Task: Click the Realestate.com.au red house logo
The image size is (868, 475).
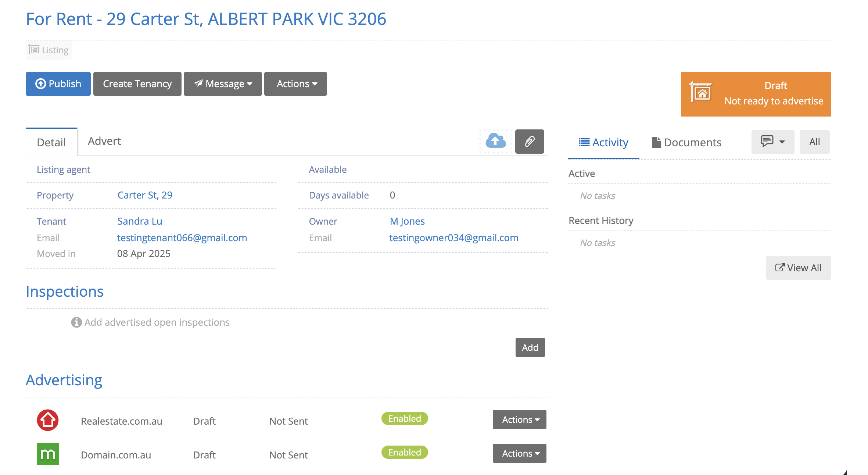Action: (48, 420)
